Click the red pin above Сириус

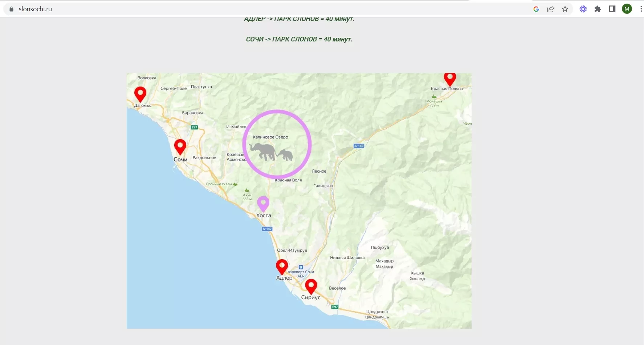311,286
